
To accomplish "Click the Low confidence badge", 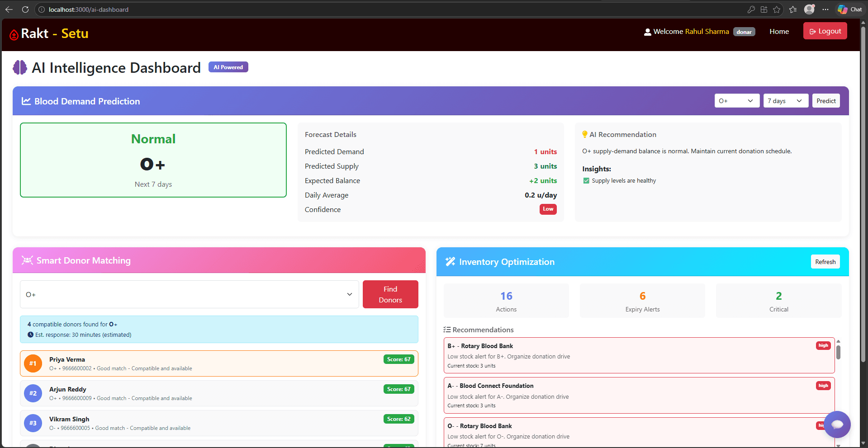I will [x=548, y=209].
